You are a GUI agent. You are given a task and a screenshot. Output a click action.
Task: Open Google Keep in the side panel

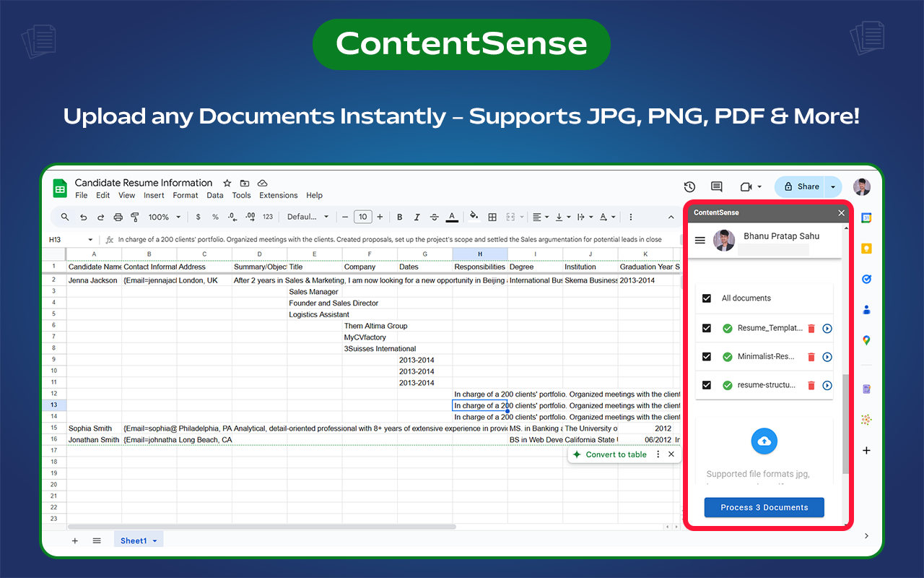[x=866, y=249]
